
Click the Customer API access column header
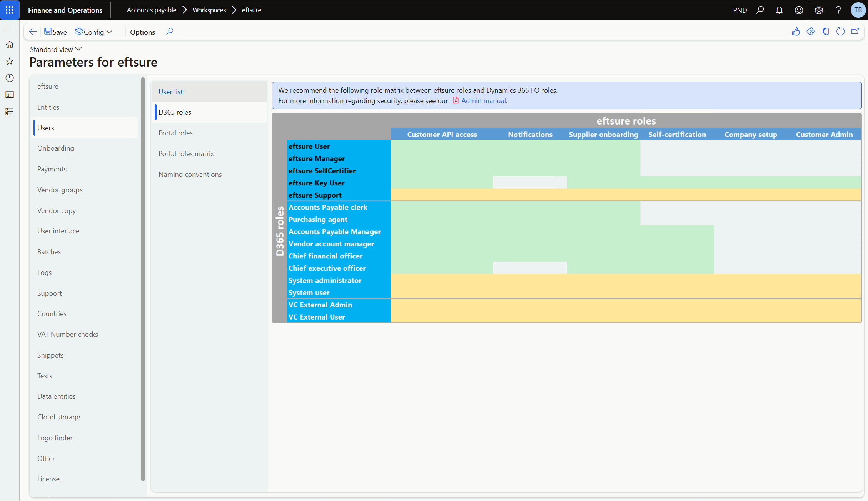tap(442, 135)
